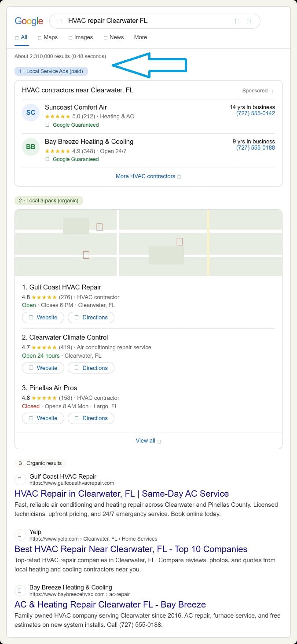The width and height of the screenshot is (297, 644).
Task: Click '14 yrs in business' text
Action: tap(252, 107)
